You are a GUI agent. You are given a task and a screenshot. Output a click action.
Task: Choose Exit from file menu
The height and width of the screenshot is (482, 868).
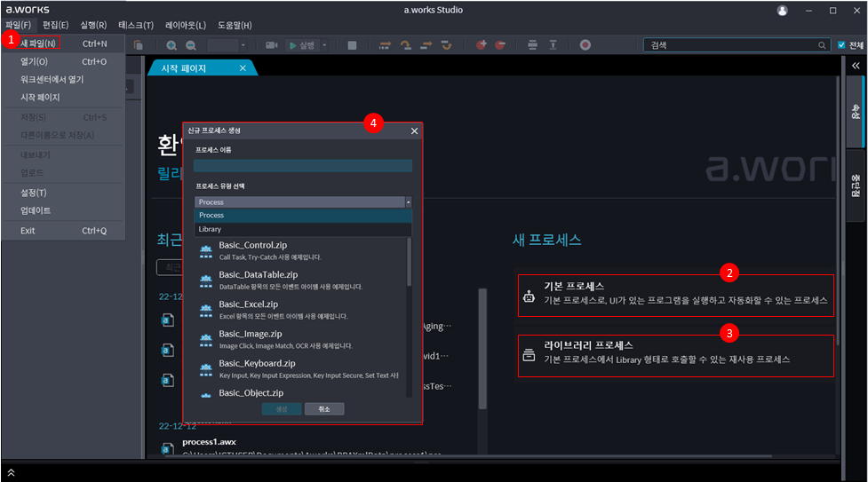tap(64, 231)
